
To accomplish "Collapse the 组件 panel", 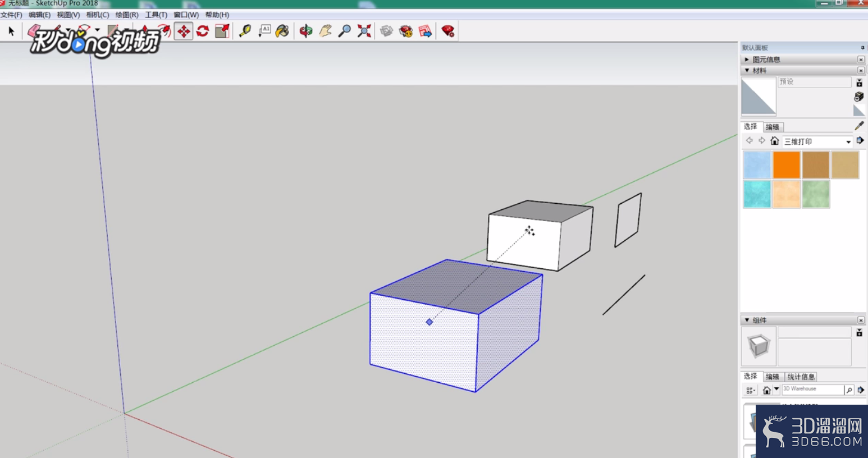I will pos(746,320).
